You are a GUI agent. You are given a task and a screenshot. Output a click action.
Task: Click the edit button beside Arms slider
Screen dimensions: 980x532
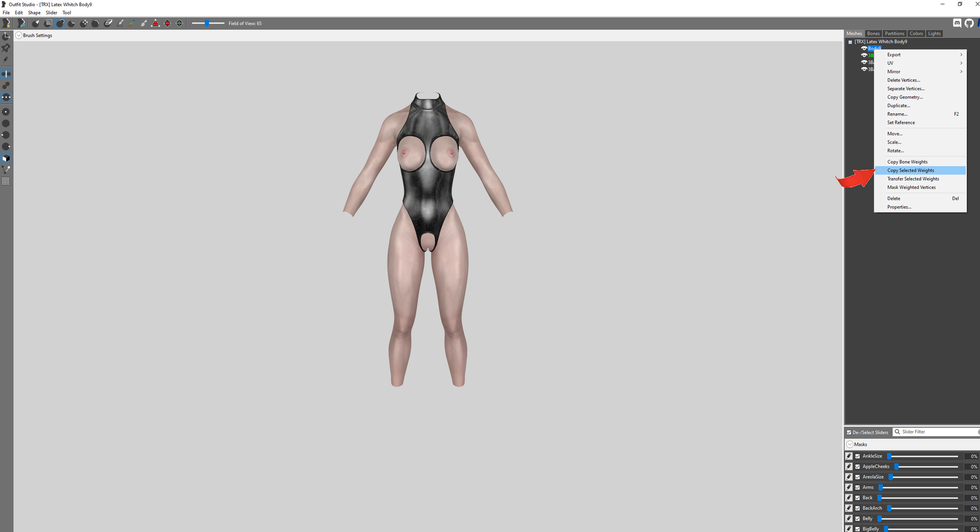(849, 488)
